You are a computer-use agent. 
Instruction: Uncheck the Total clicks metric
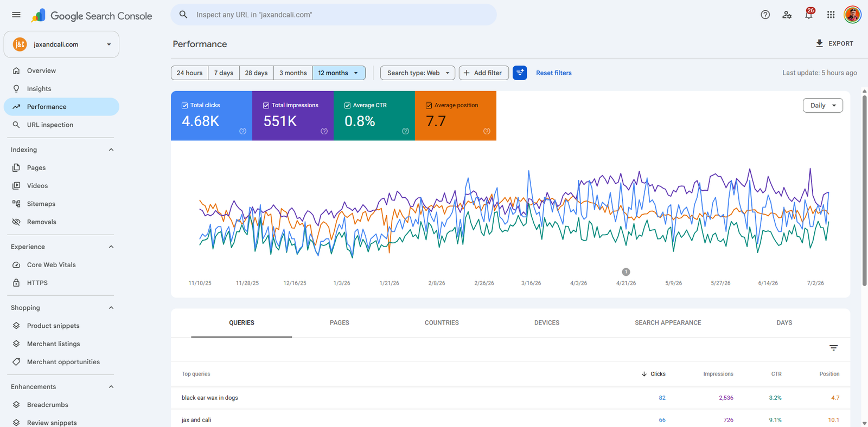pyautogui.click(x=184, y=106)
